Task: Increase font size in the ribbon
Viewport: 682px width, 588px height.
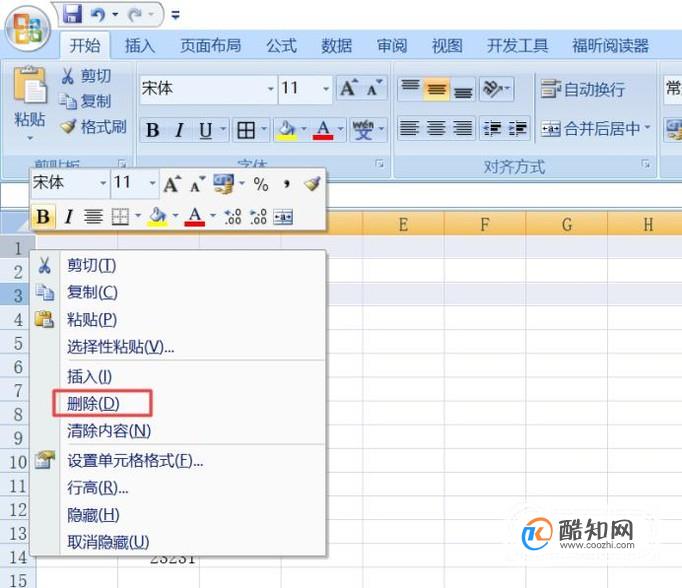Action: [349, 88]
